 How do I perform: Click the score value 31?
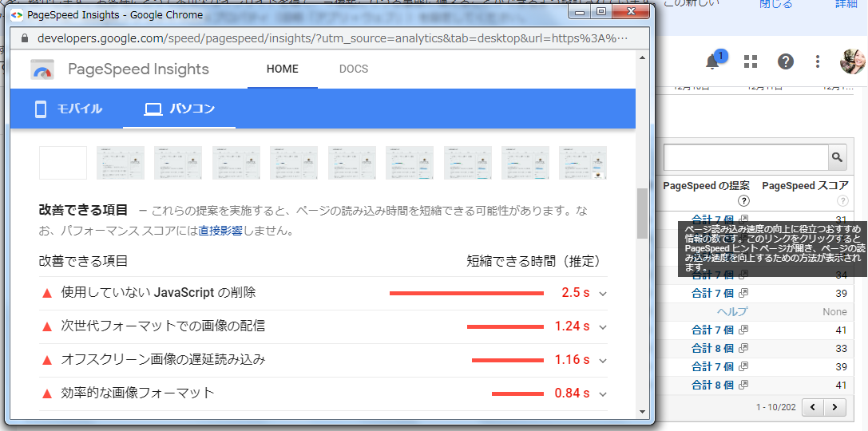841,219
